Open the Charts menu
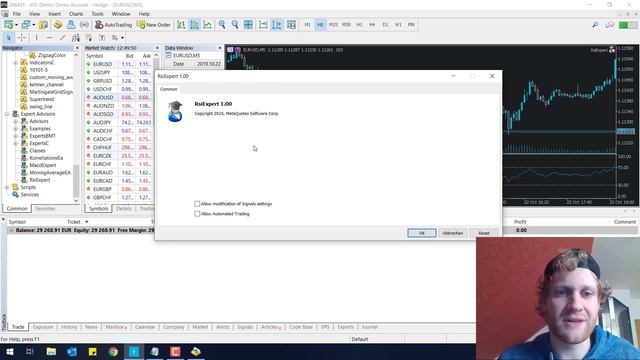 (x=76, y=14)
